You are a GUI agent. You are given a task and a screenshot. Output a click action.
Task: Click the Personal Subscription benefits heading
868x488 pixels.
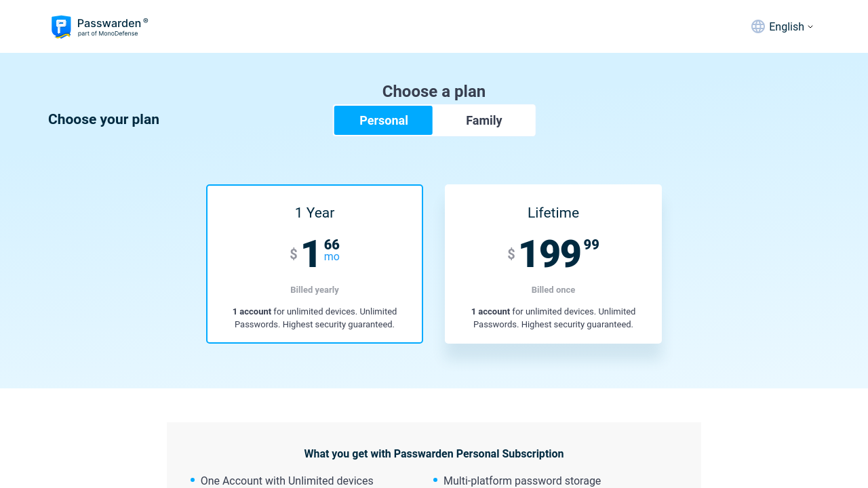434,454
